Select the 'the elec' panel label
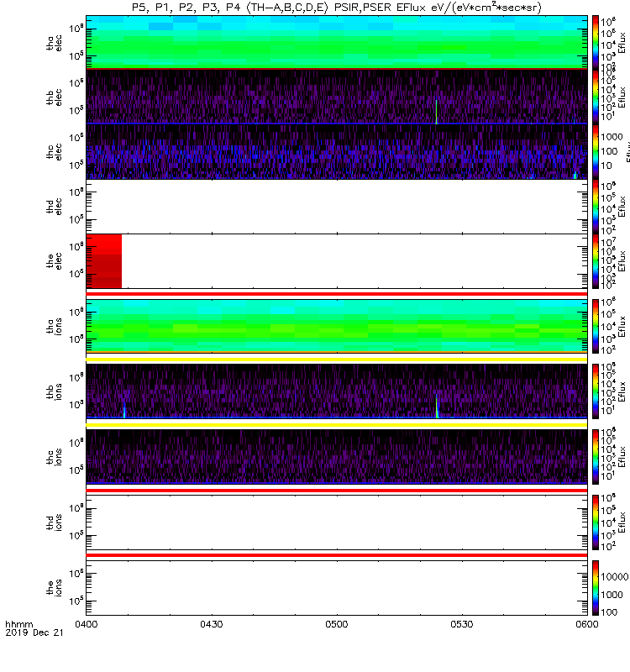Image resolution: width=630 pixels, height=672 pixels. (54, 261)
